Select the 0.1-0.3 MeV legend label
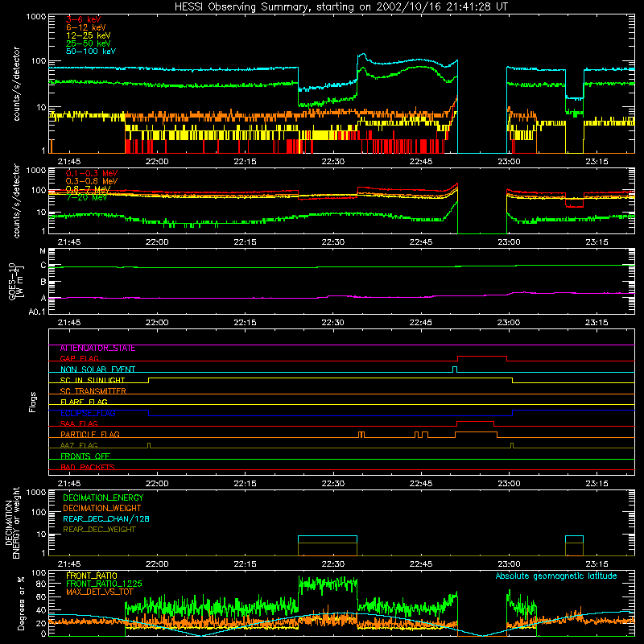 (92, 173)
